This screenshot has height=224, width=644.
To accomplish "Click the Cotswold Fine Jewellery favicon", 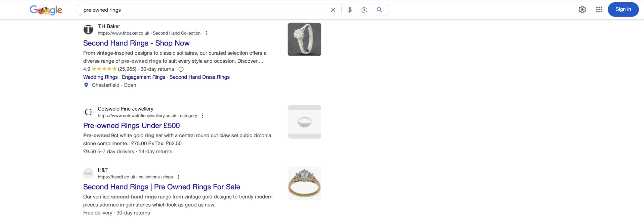I will click(88, 112).
